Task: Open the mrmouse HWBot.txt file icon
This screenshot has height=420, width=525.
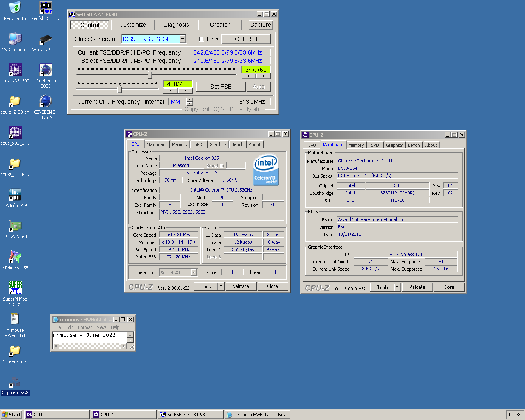Action: (15, 325)
